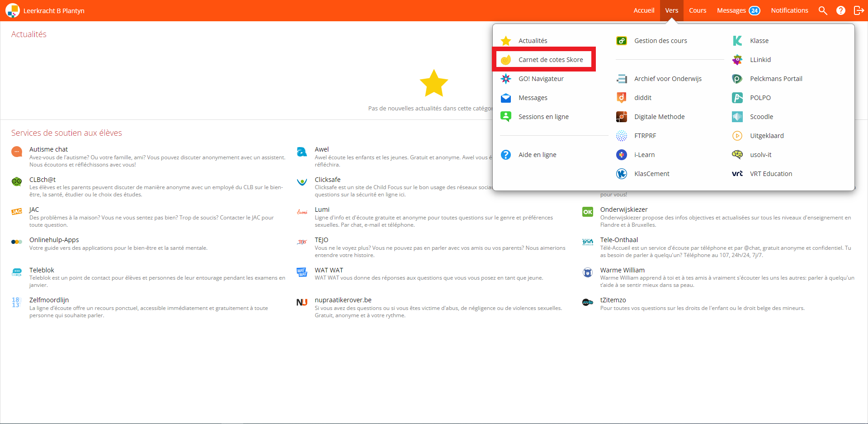The image size is (868, 424).
Task: Click the i-Learn icon
Action: click(622, 155)
